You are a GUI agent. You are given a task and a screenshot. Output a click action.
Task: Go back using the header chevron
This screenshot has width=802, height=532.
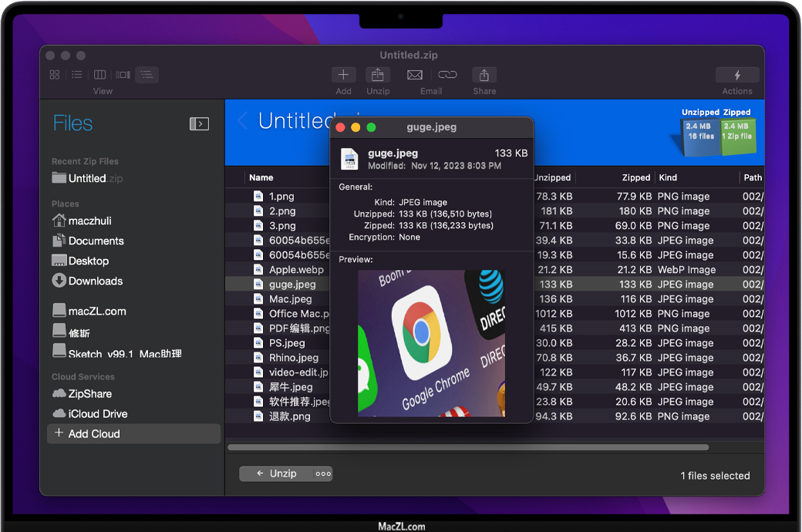tap(242, 121)
